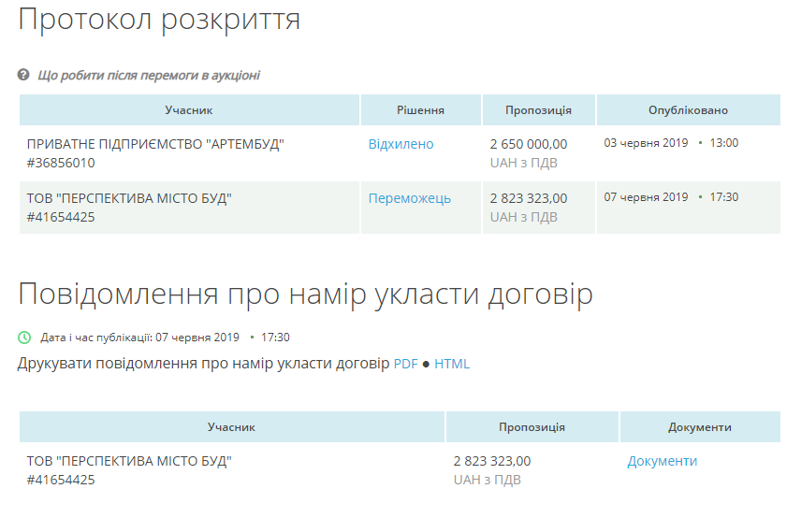Click the "Документи" column header
Screen dimensions: 787x532
[x=699, y=427]
